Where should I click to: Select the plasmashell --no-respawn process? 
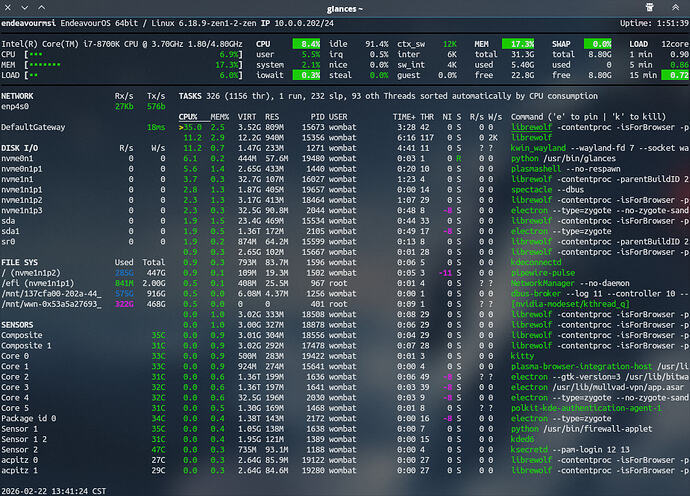pos(558,170)
